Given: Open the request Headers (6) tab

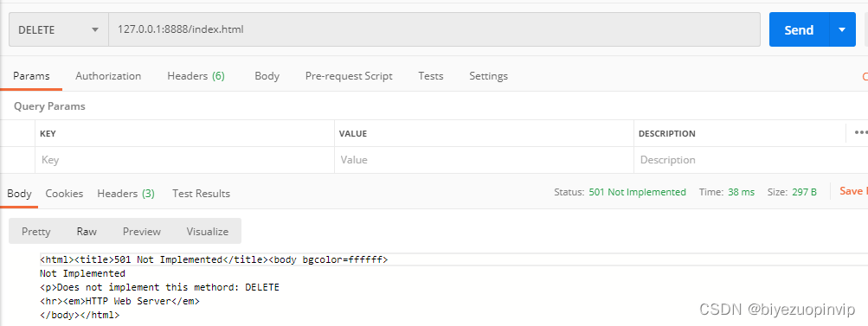Looking at the screenshot, I should pyautogui.click(x=196, y=76).
